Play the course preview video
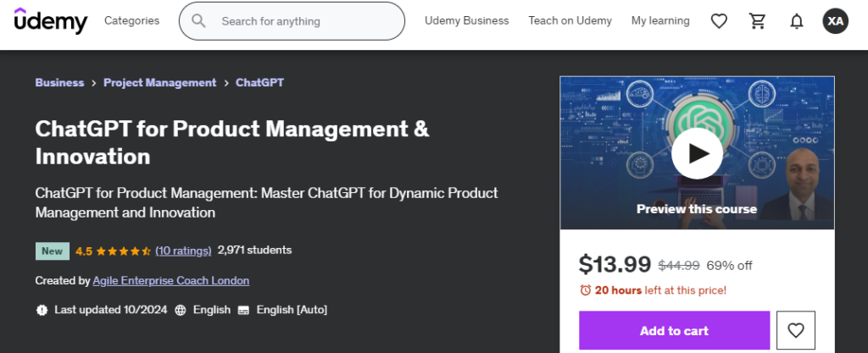Screen dimensions: 868x353 pyautogui.click(x=697, y=153)
